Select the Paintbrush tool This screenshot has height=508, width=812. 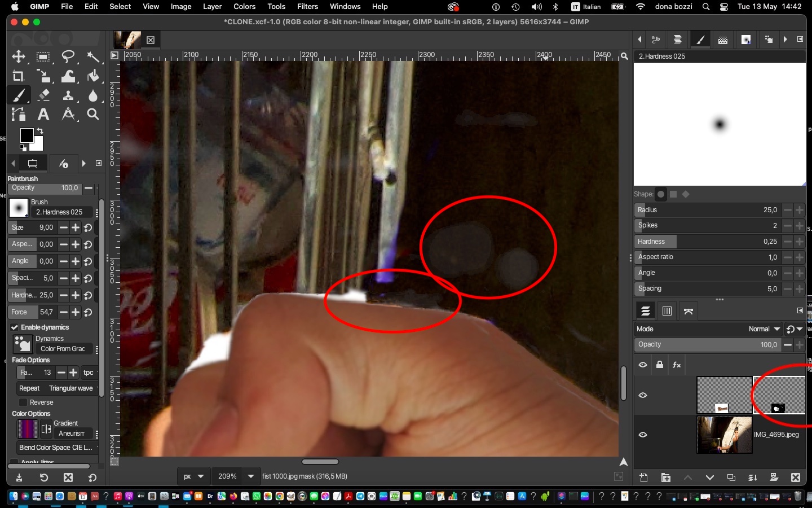[19, 95]
